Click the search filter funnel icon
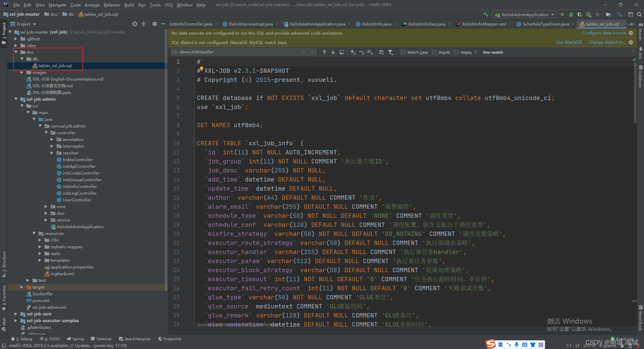 [390, 52]
